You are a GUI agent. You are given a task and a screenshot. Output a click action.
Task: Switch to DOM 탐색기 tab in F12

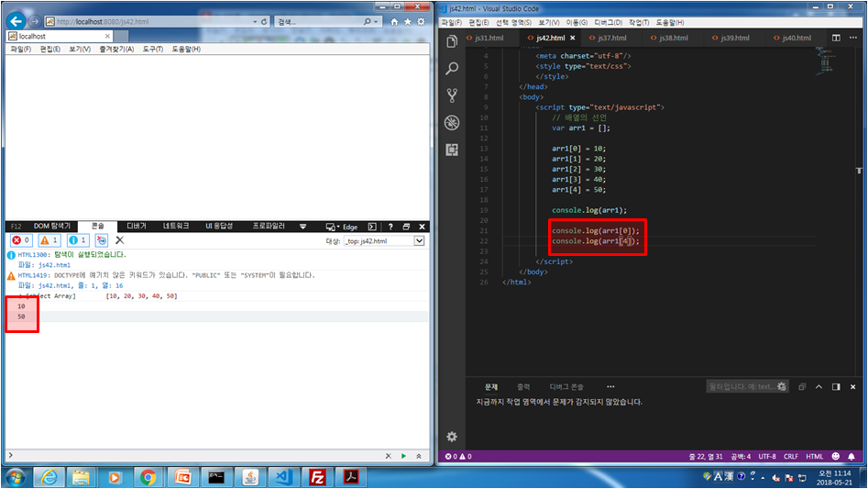click(52, 226)
